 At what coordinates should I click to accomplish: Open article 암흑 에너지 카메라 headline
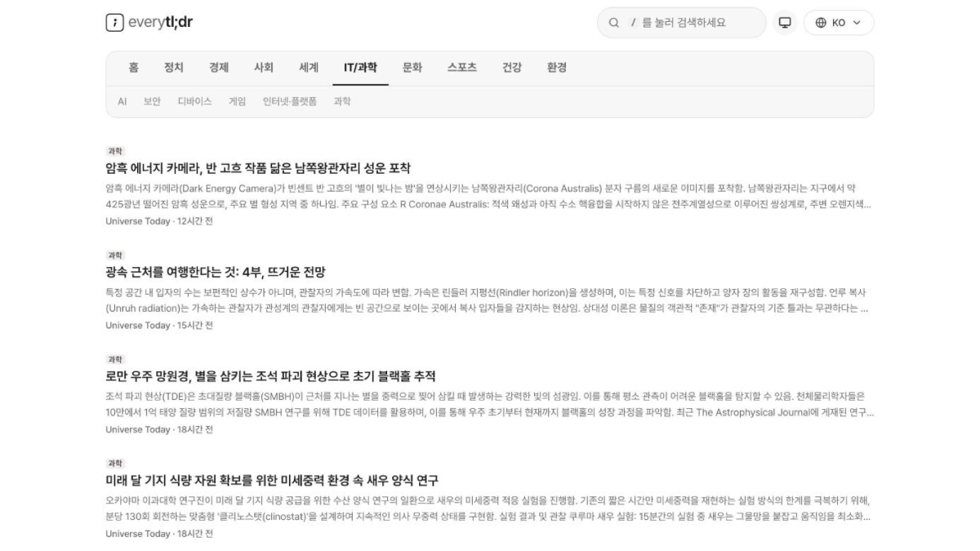pos(258,168)
